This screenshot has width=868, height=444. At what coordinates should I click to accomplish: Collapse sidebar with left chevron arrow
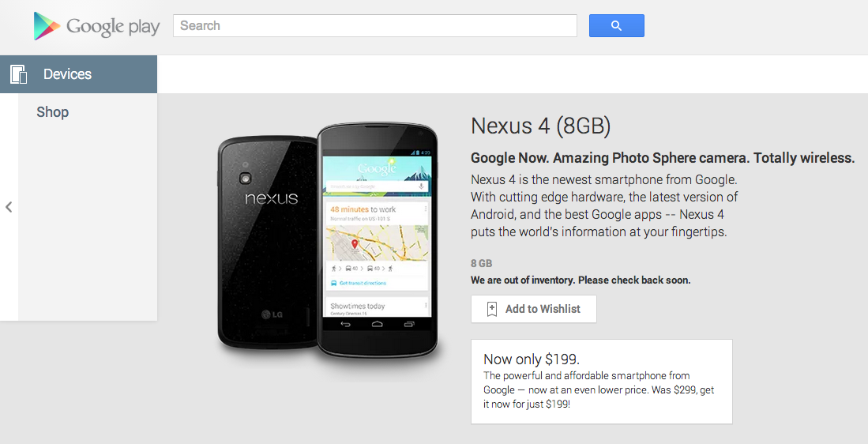(x=9, y=207)
